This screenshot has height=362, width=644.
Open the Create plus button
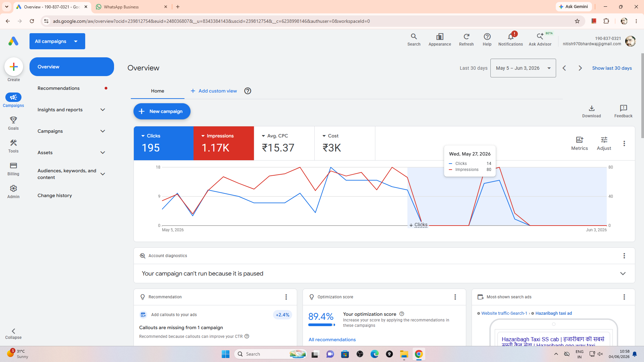click(14, 67)
